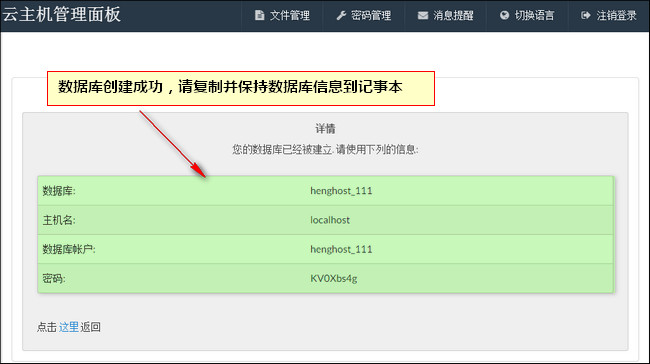Click the globe icon for language switch
Screen dimensions: 650x364
click(504, 15)
